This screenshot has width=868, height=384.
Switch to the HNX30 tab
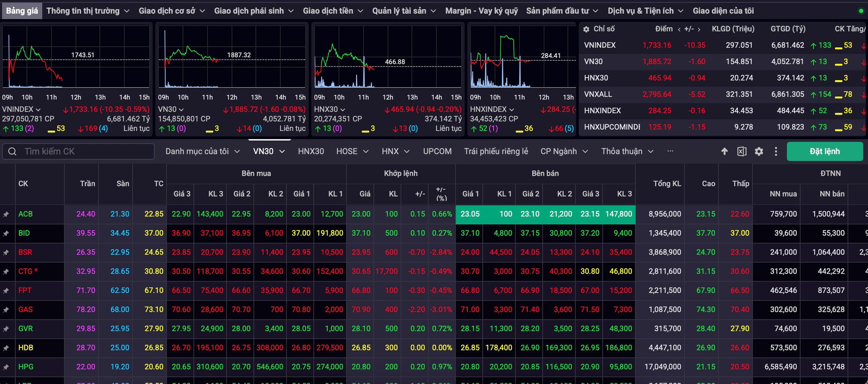point(311,151)
